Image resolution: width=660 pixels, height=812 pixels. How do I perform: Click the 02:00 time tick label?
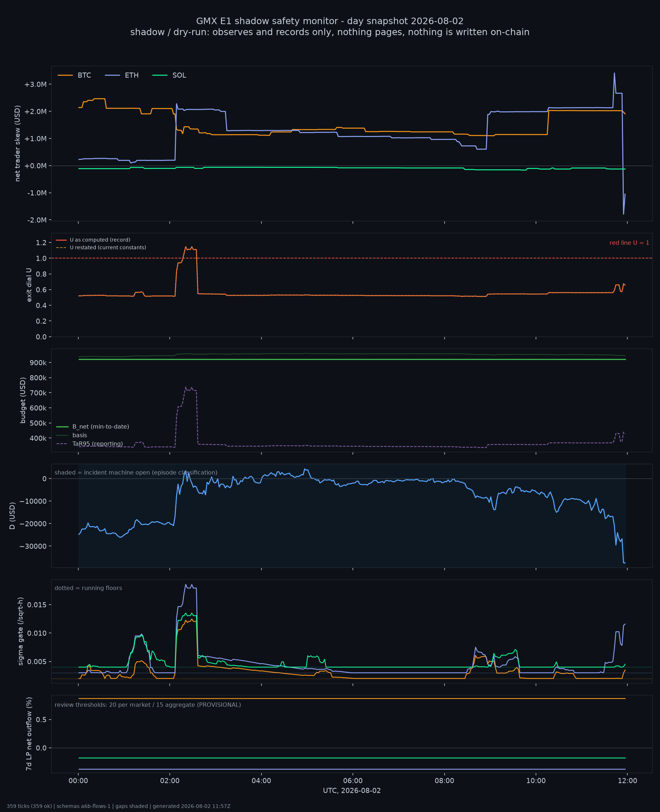pos(170,781)
